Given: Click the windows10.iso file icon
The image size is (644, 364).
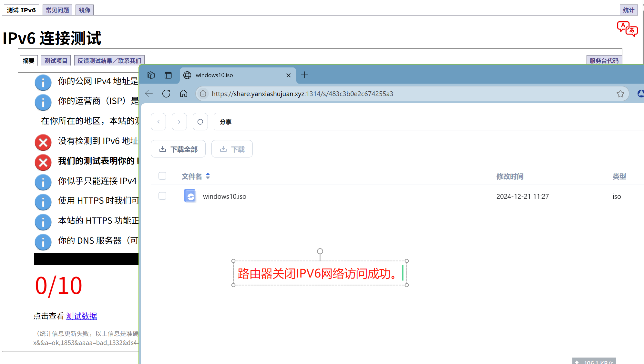Looking at the screenshot, I should tap(190, 196).
